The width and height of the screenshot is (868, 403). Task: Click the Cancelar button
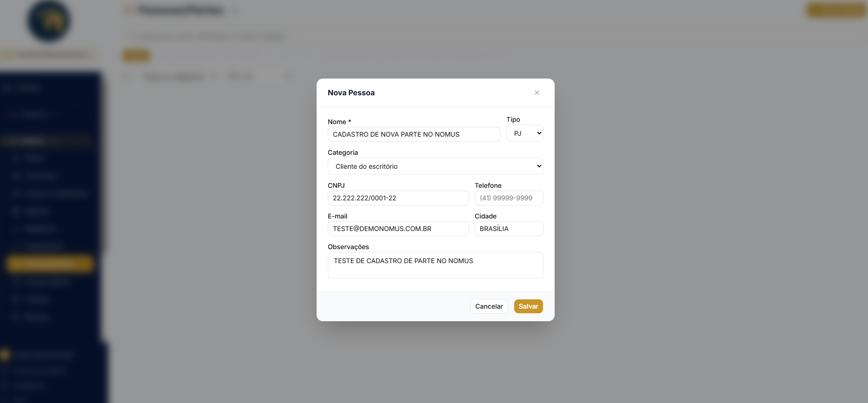pyautogui.click(x=489, y=306)
